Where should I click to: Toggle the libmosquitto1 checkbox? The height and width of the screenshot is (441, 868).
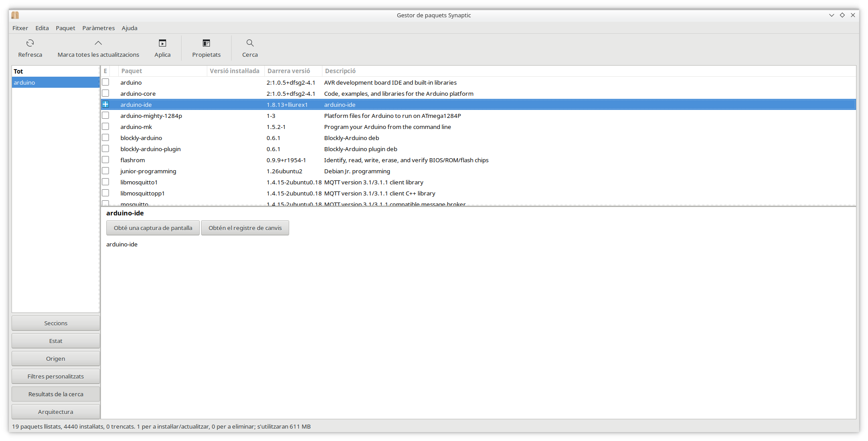pyautogui.click(x=105, y=182)
